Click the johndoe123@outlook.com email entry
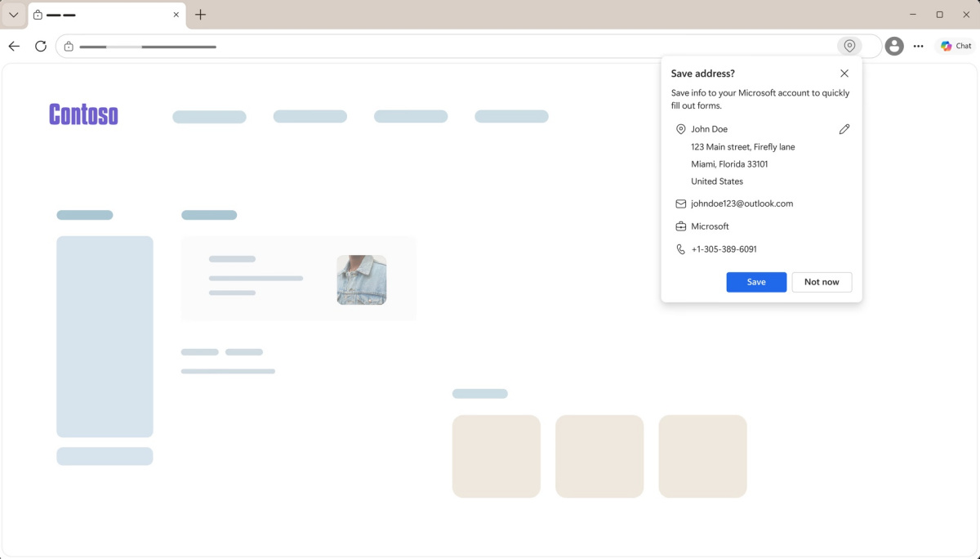The height and width of the screenshot is (559, 980). [x=742, y=203]
